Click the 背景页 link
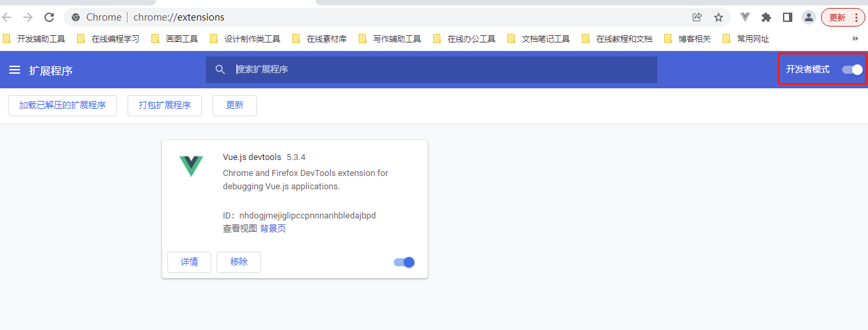The height and width of the screenshot is (330, 868). pyautogui.click(x=273, y=228)
